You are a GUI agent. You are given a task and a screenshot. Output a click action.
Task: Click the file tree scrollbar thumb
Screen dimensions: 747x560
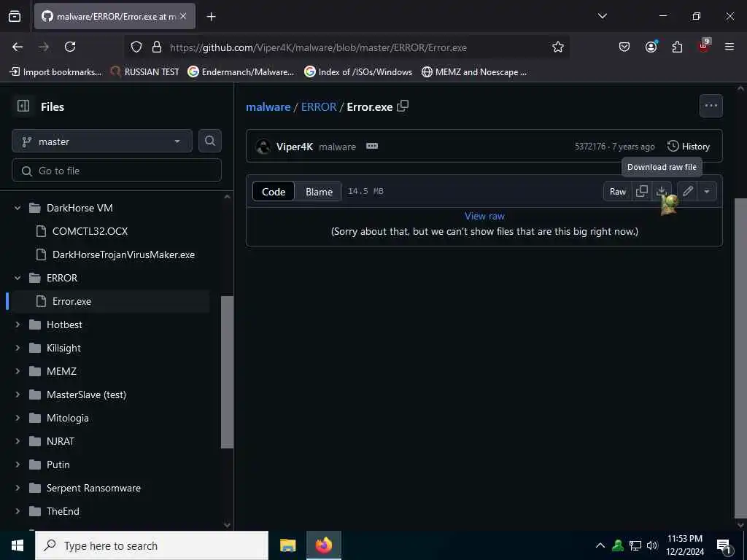point(228,372)
